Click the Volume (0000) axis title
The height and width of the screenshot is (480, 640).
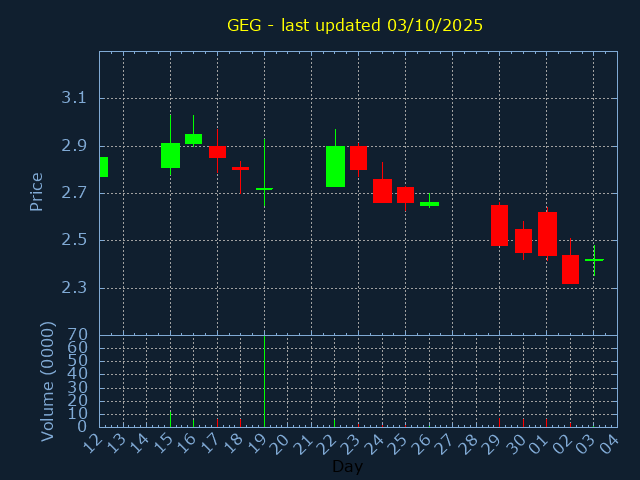point(47,381)
